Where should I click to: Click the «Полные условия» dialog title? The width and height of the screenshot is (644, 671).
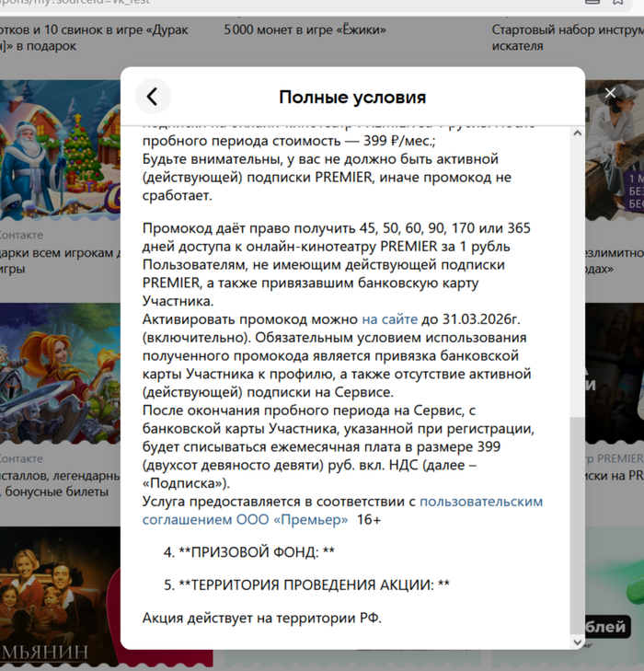click(352, 98)
